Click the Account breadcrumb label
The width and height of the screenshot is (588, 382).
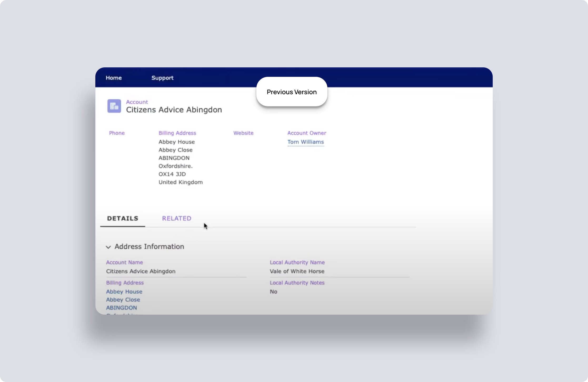[137, 102]
